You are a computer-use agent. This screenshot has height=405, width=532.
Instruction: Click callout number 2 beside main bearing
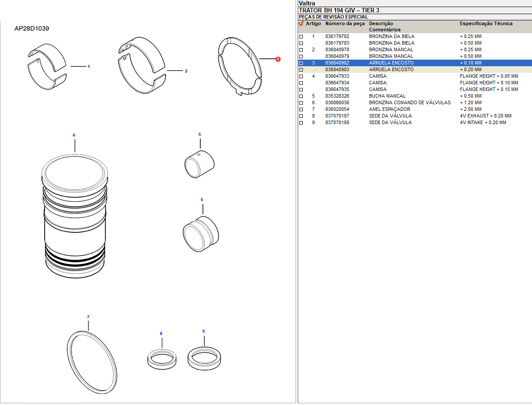point(186,71)
